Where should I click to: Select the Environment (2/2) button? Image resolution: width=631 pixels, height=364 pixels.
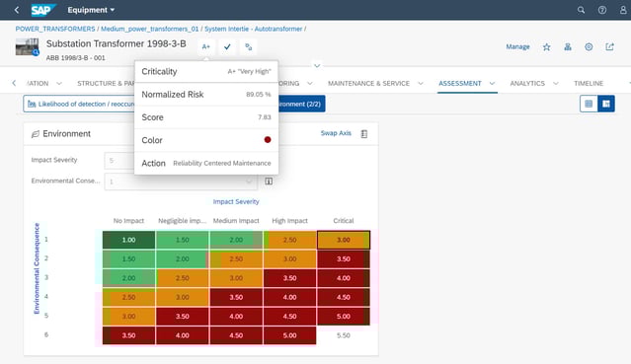(301, 104)
